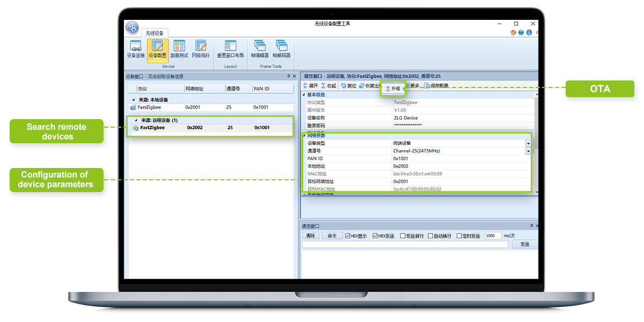Click the 复位 reset toolbar button
The image size is (644, 322).
coord(348,86)
